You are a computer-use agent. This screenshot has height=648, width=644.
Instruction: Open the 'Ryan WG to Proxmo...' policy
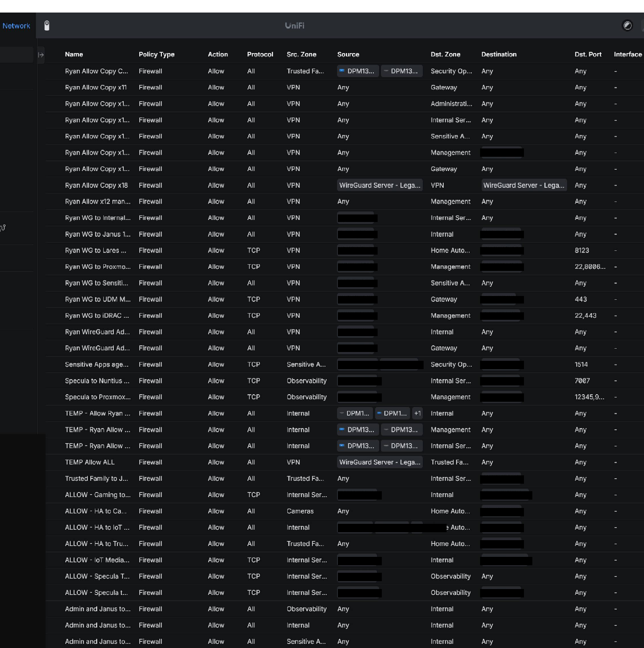point(97,267)
